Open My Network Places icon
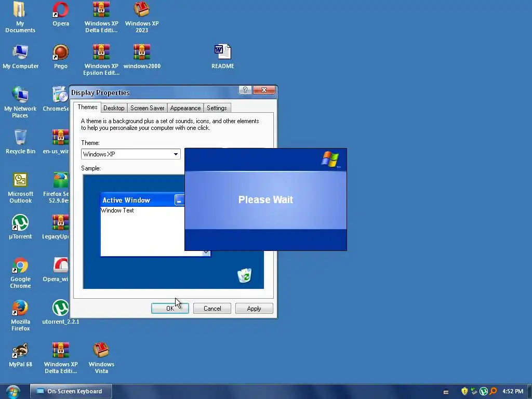Viewport: 532px width, 399px height. (20, 102)
